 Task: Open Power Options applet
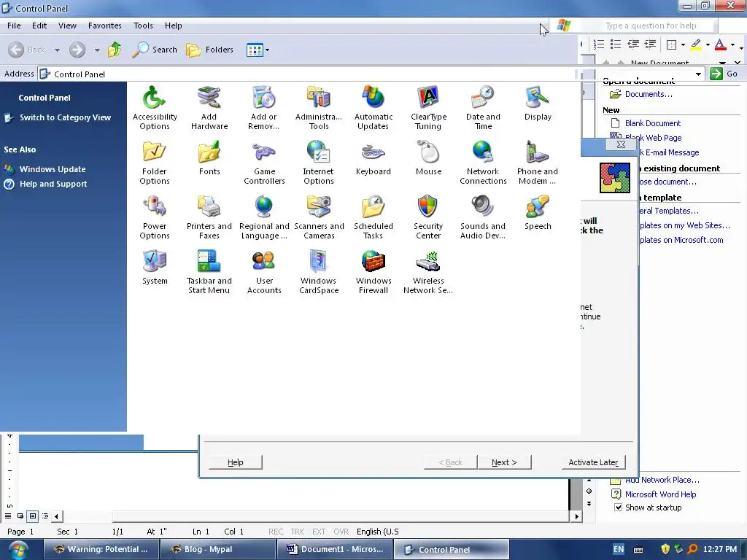[x=155, y=217]
